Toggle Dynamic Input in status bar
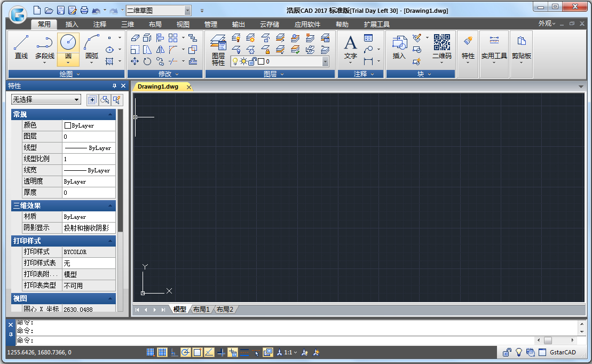This screenshot has width=592, height=364. pyautogui.click(x=233, y=352)
